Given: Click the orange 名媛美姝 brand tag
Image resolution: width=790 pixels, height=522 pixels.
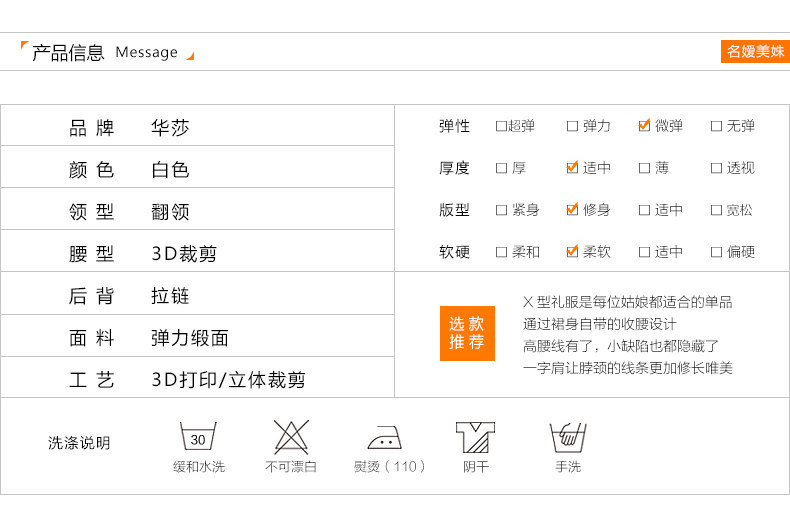Looking at the screenshot, I should pos(755,51).
